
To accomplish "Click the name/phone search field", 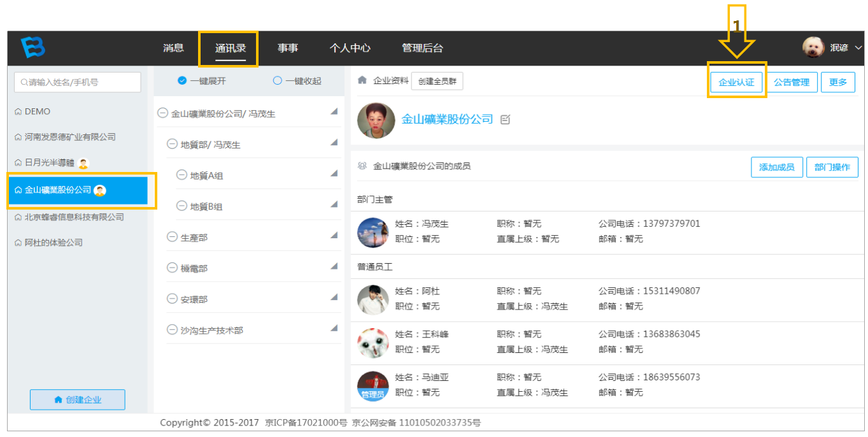I will (x=78, y=82).
